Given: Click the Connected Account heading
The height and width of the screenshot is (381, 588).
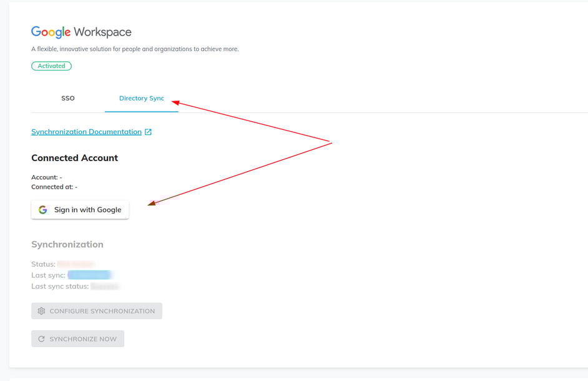Looking at the screenshot, I should (x=74, y=158).
